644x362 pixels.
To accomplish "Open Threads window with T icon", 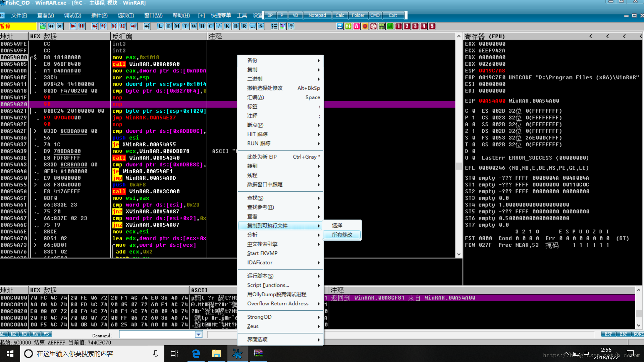I will pos(185,26).
